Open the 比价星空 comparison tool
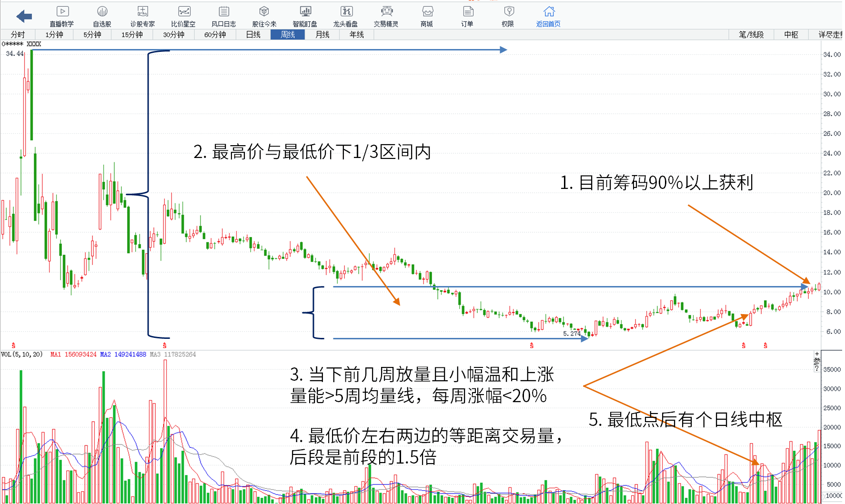845x504 pixels. [183, 16]
